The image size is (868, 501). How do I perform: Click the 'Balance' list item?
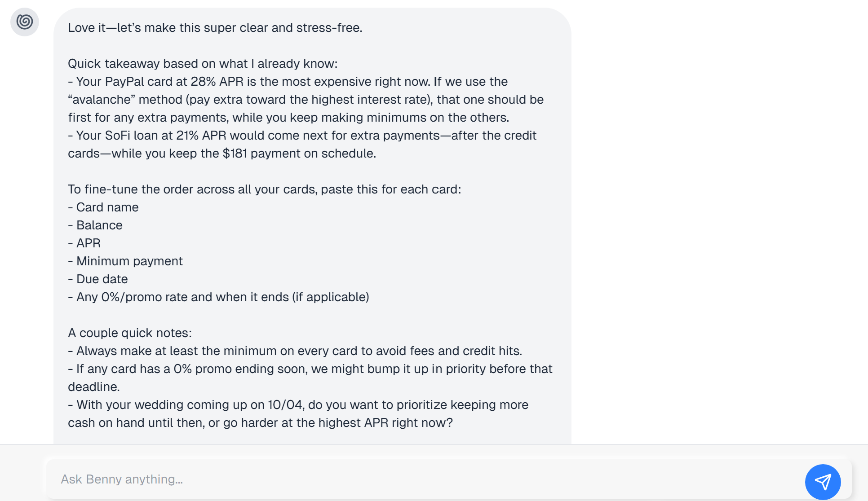(x=95, y=225)
